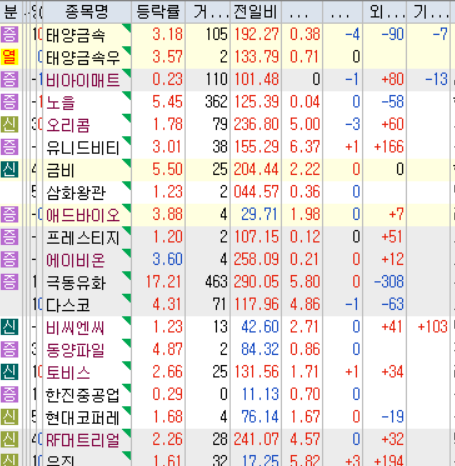
Task: Click the blue 29.71 value on 애드바이오 row
Action: pos(260,215)
